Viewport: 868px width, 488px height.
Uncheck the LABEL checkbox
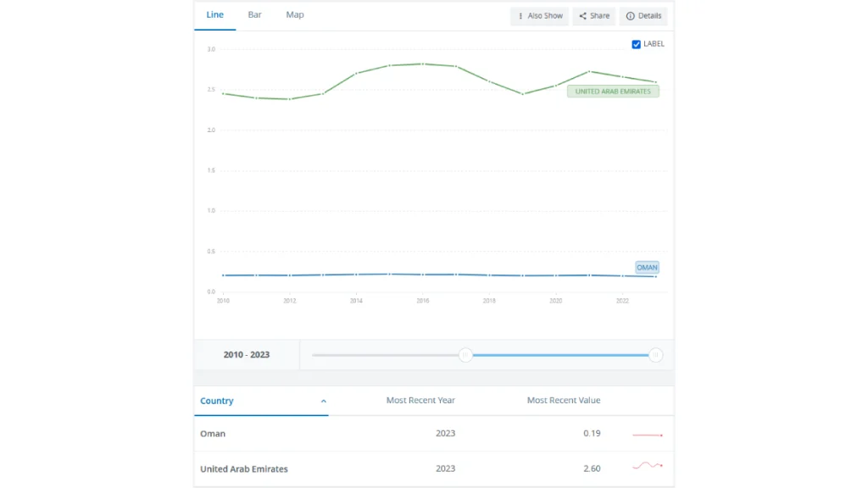[637, 44]
